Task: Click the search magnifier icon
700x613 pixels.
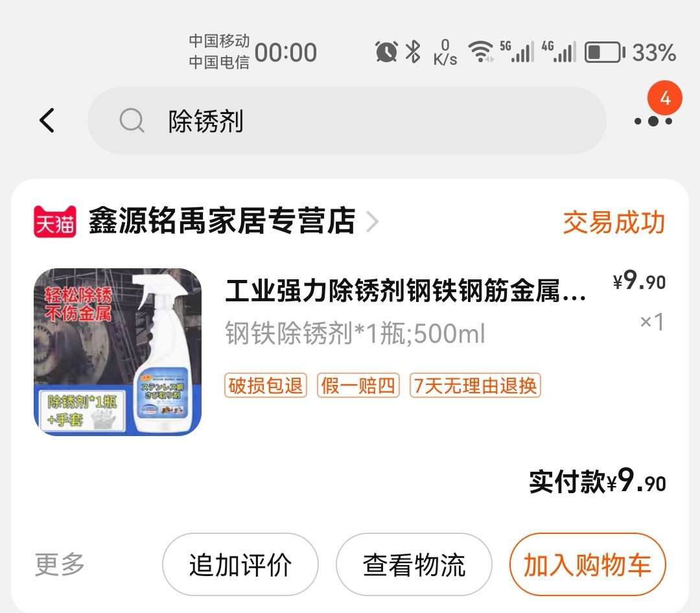Action: [132, 121]
